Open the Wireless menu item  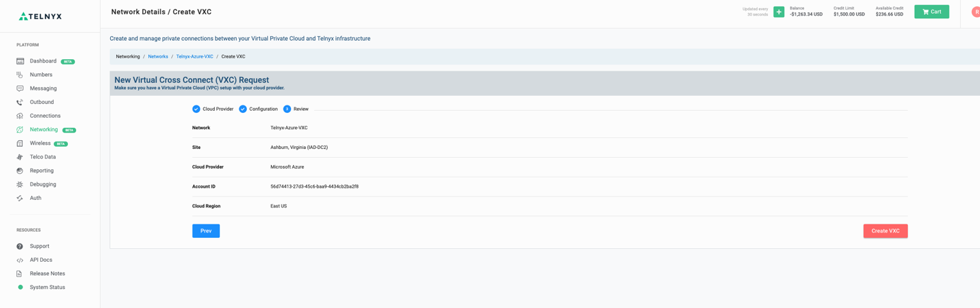(x=40, y=143)
